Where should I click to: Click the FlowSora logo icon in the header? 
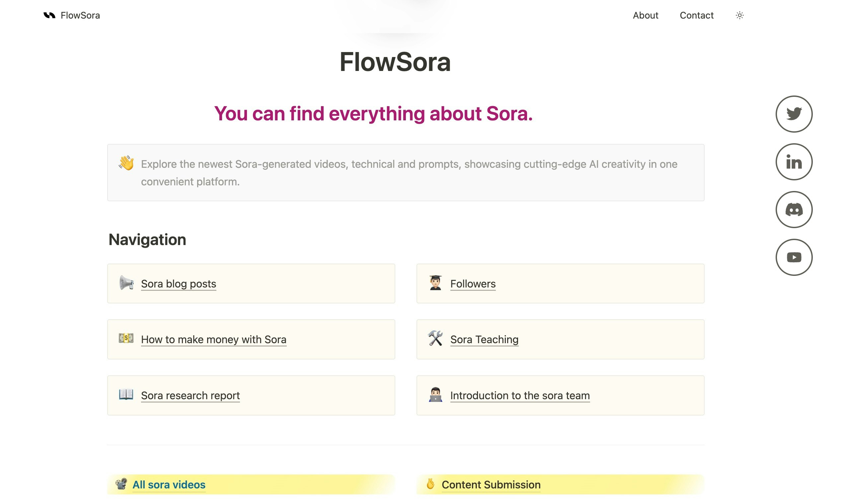coord(49,15)
